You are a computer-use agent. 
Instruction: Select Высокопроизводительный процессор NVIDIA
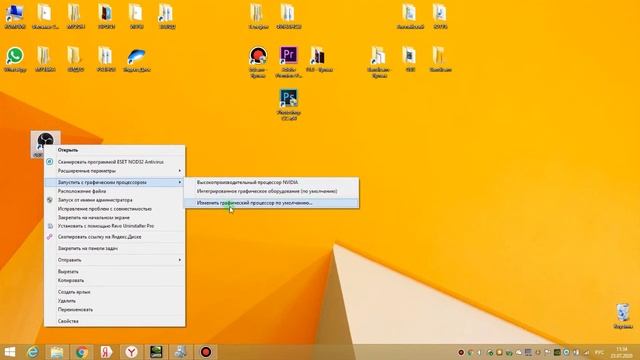[x=271, y=182]
